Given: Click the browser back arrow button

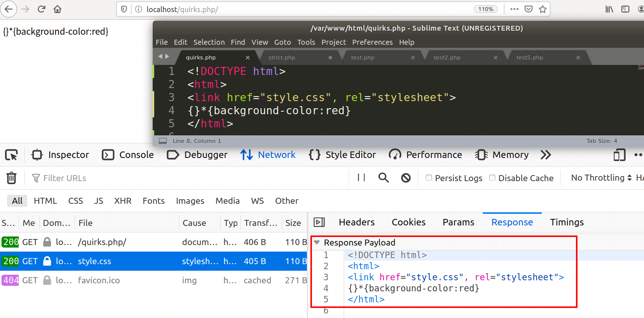Looking at the screenshot, I should coord(9,9).
